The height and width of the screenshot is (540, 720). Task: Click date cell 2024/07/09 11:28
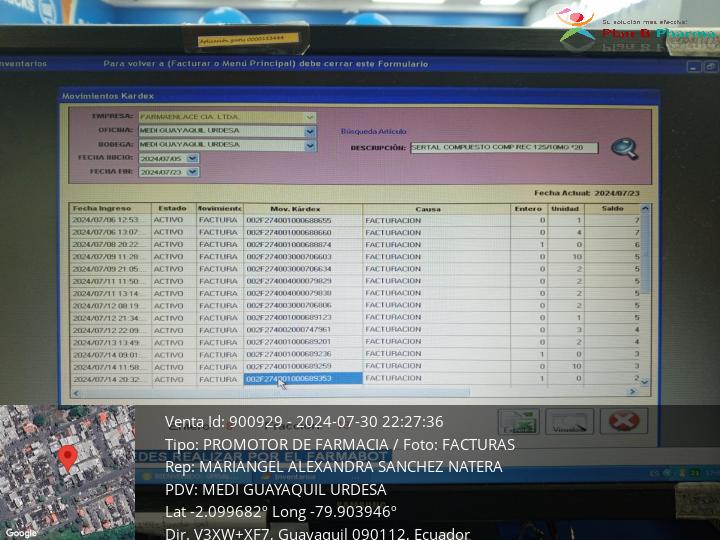pyautogui.click(x=110, y=257)
